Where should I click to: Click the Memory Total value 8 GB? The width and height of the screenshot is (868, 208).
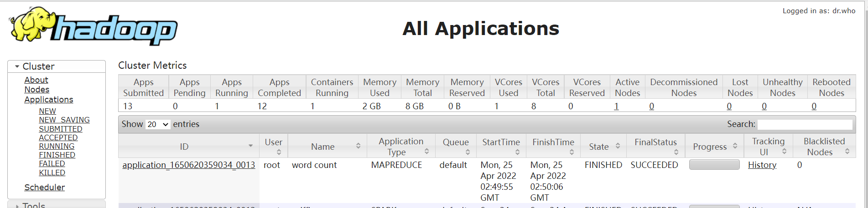(415, 106)
